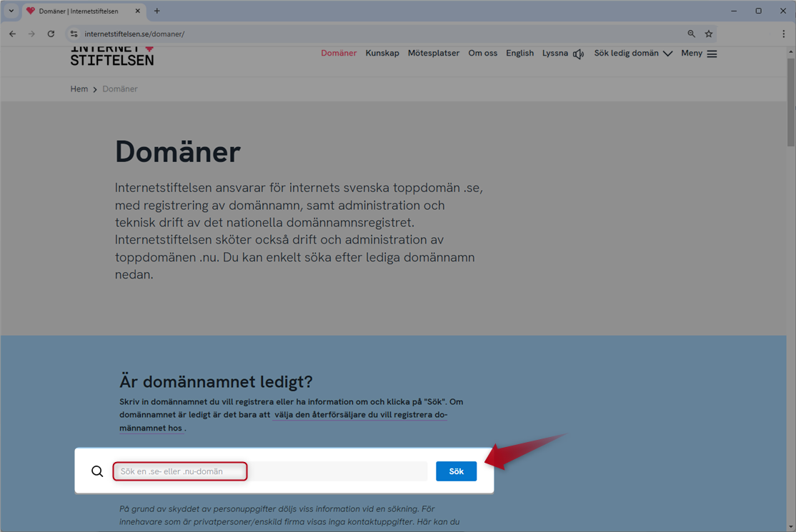Click the Lyssna speaker icon
796x532 pixels.
click(x=578, y=53)
